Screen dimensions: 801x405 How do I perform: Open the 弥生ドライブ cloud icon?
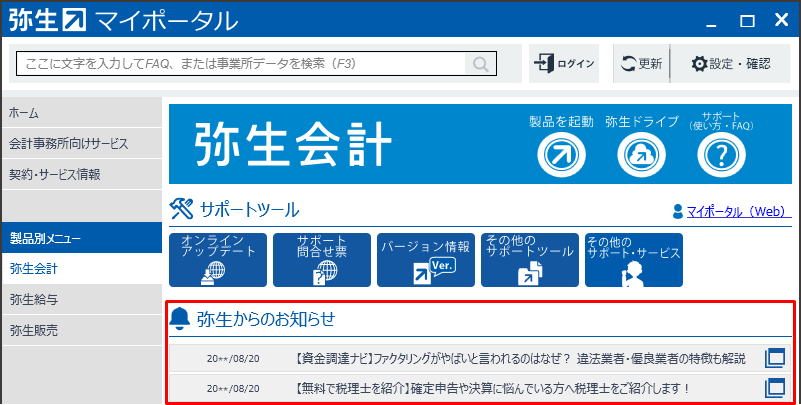pyautogui.click(x=641, y=153)
